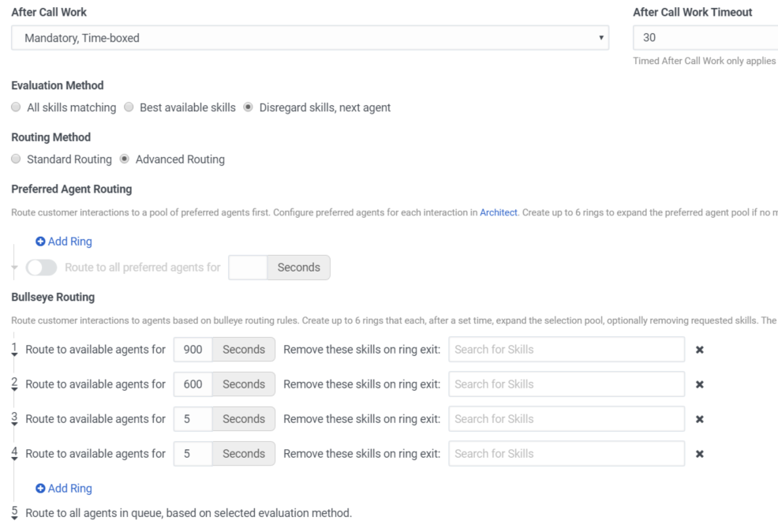This screenshot has width=778, height=532.
Task: Edit ring 3 seconds value
Action: coord(193,419)
